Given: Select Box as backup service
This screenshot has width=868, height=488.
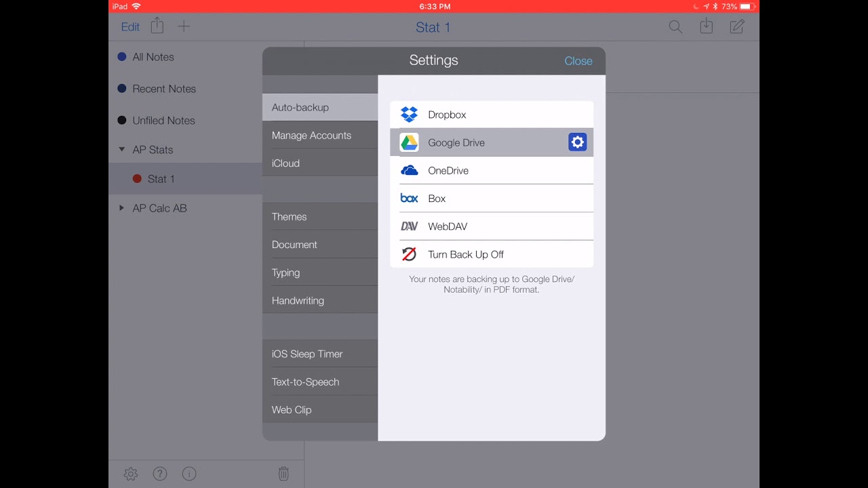Looking at the screenshot, I should [x=492, y=199].
